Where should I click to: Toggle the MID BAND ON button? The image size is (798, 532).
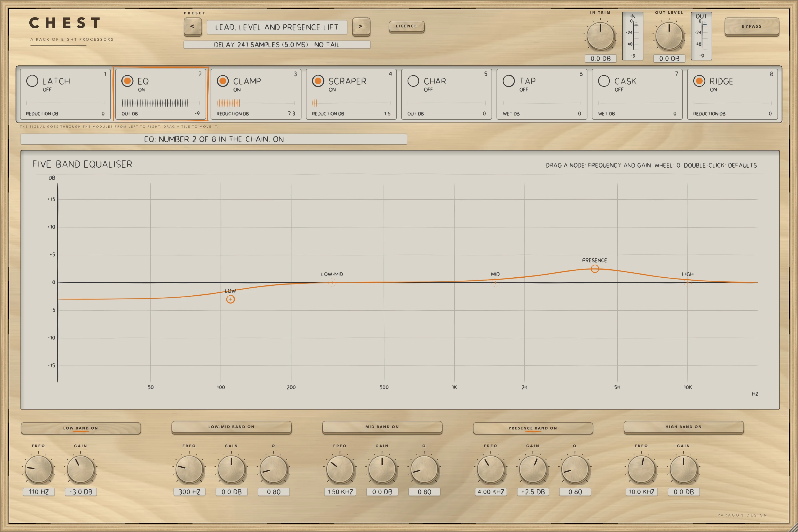tap(382, 427)
